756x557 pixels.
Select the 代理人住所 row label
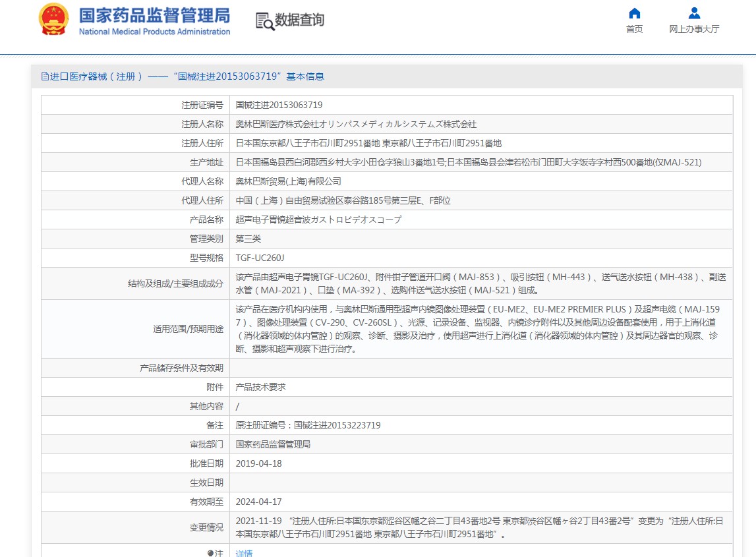[x=202, y=200]
